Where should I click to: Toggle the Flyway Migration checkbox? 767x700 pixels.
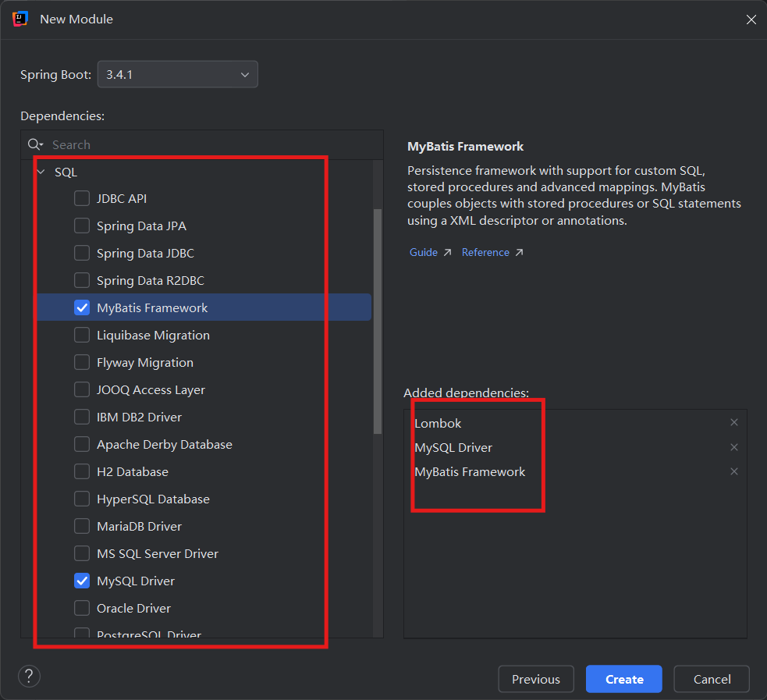(82, 362)
